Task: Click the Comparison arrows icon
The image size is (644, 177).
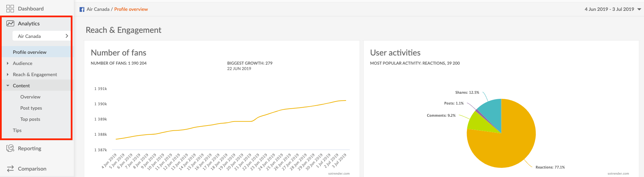Action: pyautogui.click(x=10, y=169)
